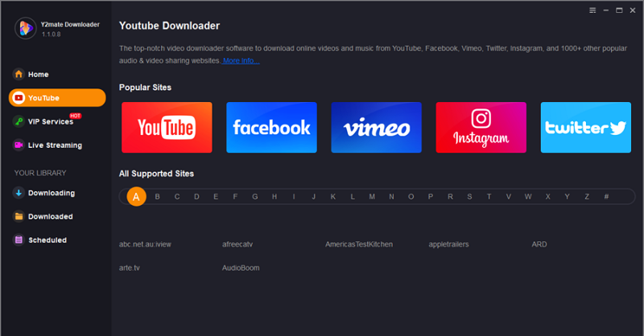Choose the V letter filter
Image resolution: width=644 pixels, height=336 pixels.
(509, 196)
